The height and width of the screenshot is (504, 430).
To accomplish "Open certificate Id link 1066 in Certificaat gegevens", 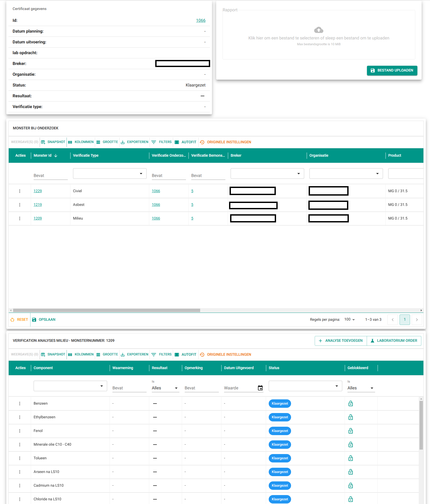I will 201,21.
